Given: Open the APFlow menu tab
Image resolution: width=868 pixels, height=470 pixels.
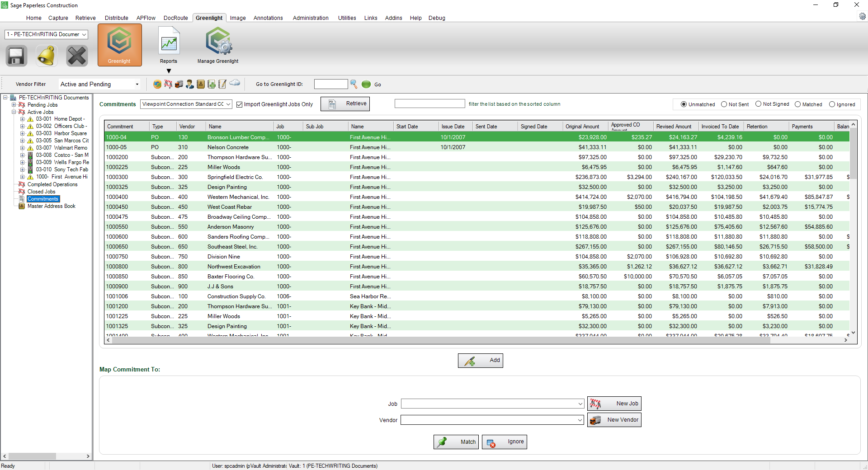Looking at the screenshot, I should pyautogui.click(x=146, y=18).
